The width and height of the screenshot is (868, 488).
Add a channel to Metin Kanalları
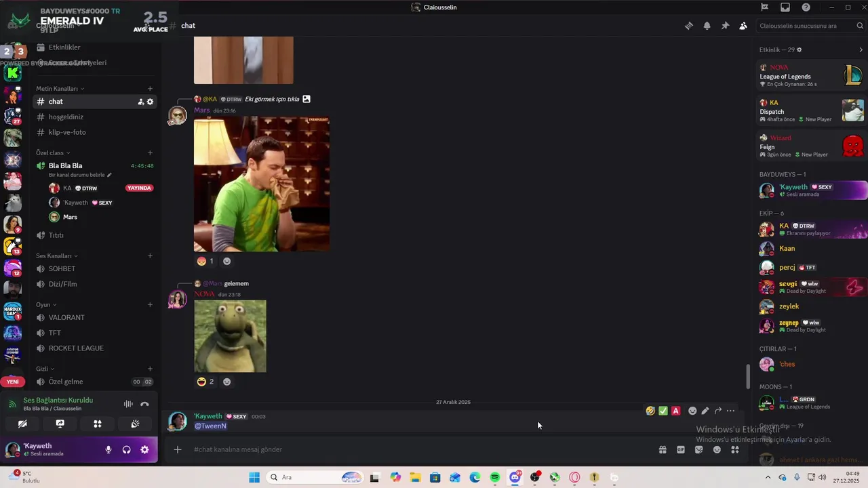click(150, 89)
